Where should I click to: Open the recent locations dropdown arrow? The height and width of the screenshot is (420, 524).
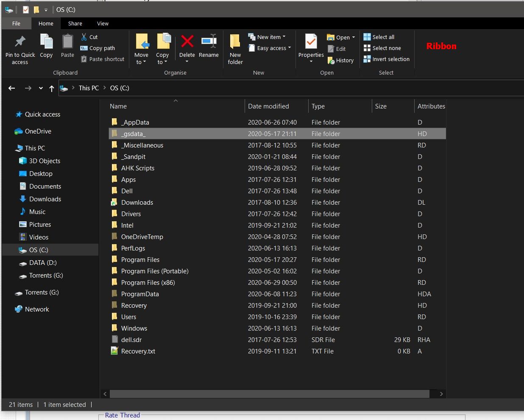41,88
